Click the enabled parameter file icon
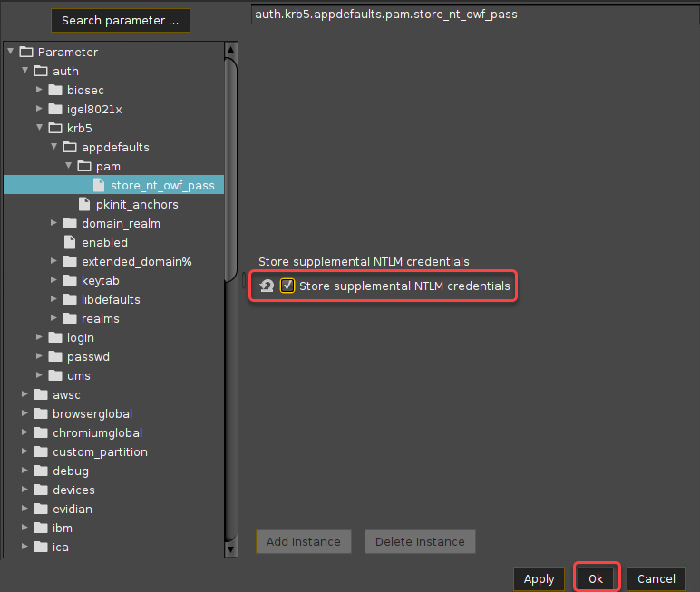Screen dimensions: 700x592 coord(70,242)
